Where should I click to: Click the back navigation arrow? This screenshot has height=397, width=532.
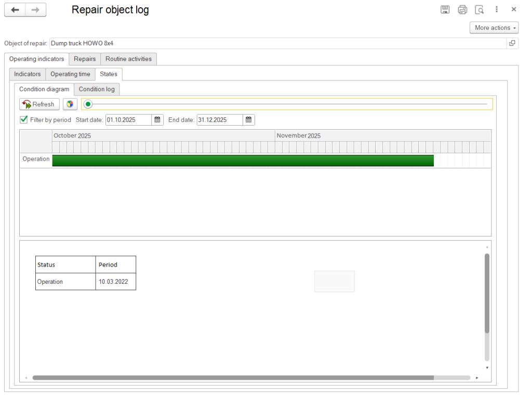[15, 10]
